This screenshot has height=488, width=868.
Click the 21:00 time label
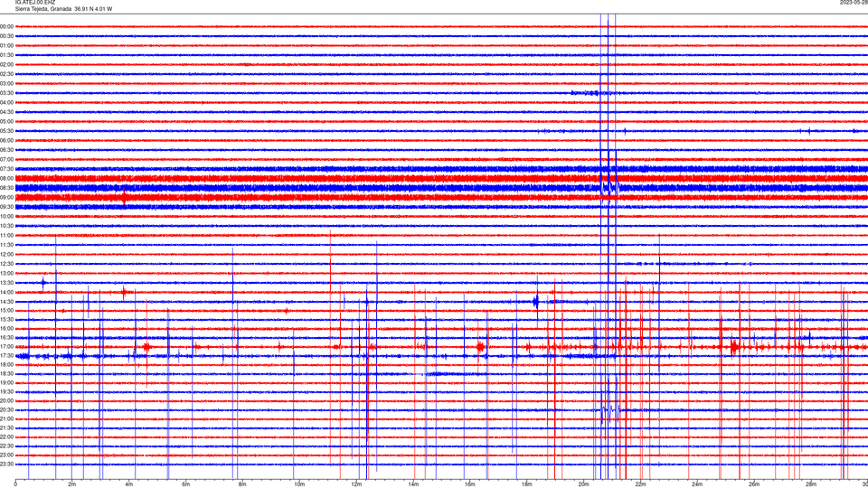[6, 418]
